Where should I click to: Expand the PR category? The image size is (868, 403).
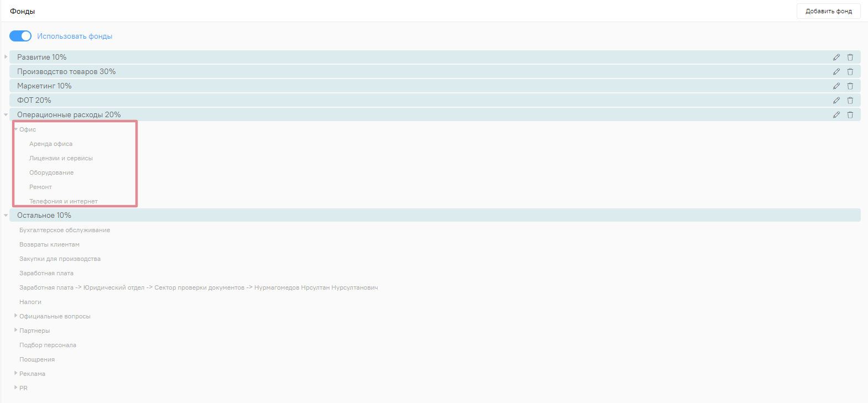16,388
